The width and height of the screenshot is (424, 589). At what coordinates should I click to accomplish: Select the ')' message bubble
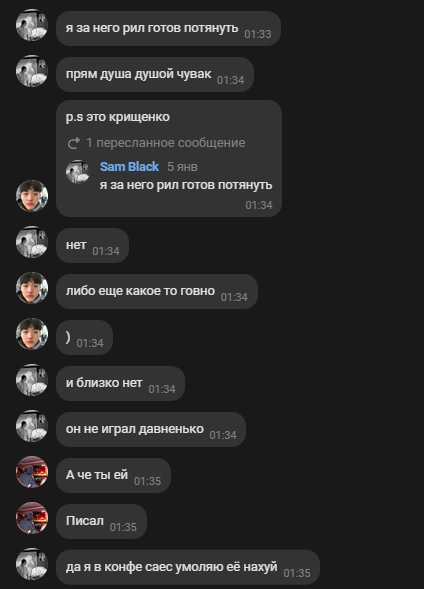tap(84, 337)
